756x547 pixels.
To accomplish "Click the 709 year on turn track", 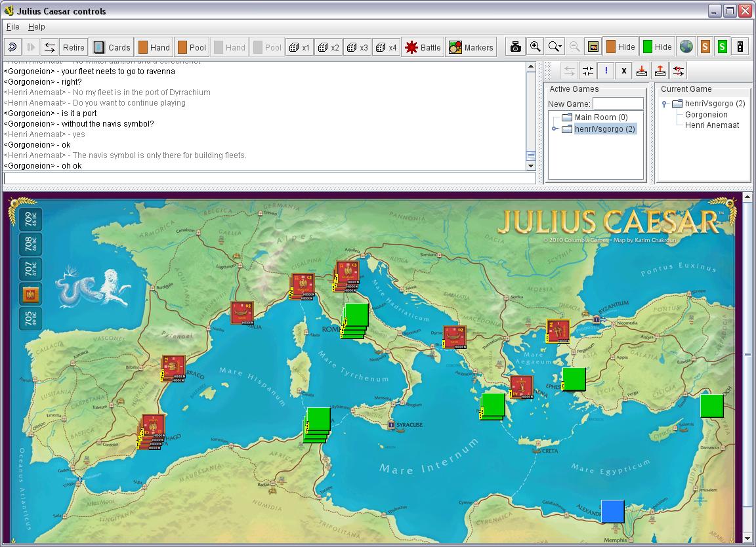I will (x=30, y=219).
